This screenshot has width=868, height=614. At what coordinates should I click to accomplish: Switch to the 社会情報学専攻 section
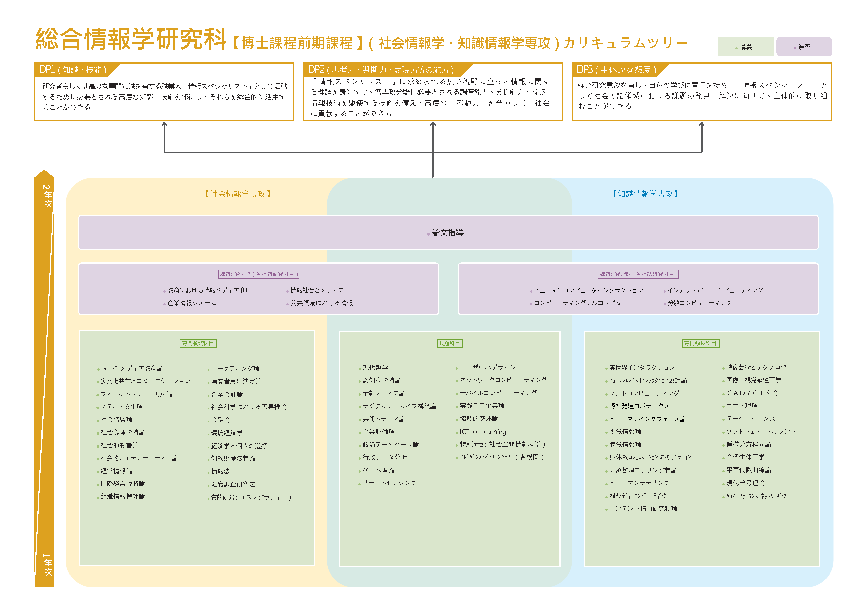pyautogui.click(x=238, y=193)
